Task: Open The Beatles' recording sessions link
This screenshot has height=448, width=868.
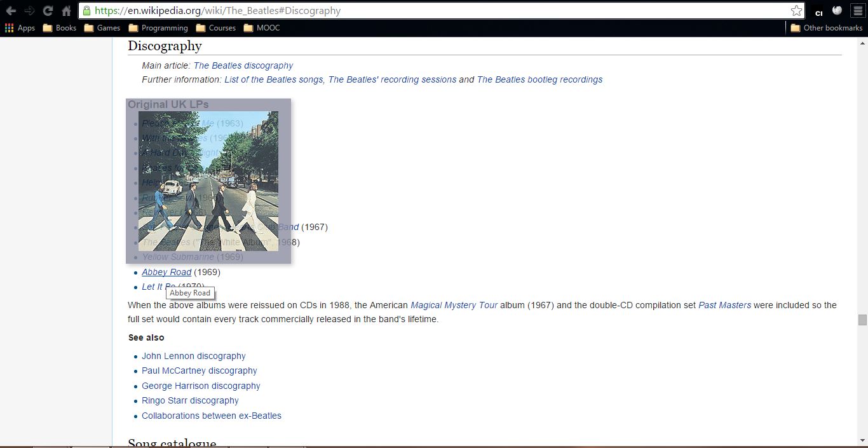Action: (x=392, y=79)
